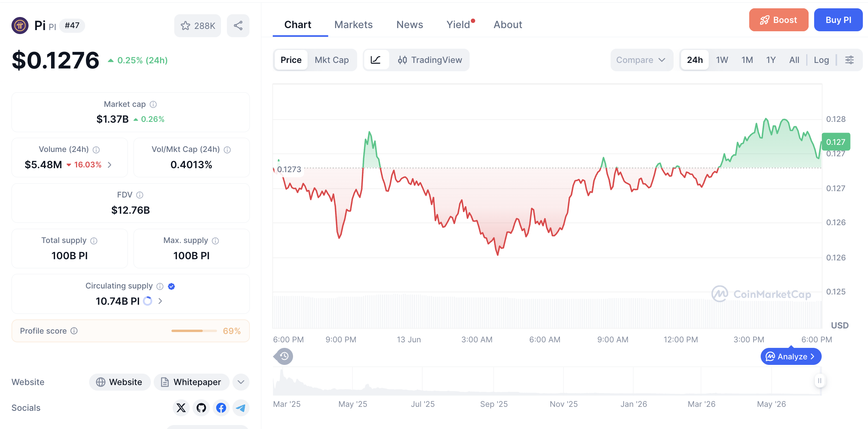Select the Price chart toggle
Screen dimensions: 868x429
tap(291, 60)
